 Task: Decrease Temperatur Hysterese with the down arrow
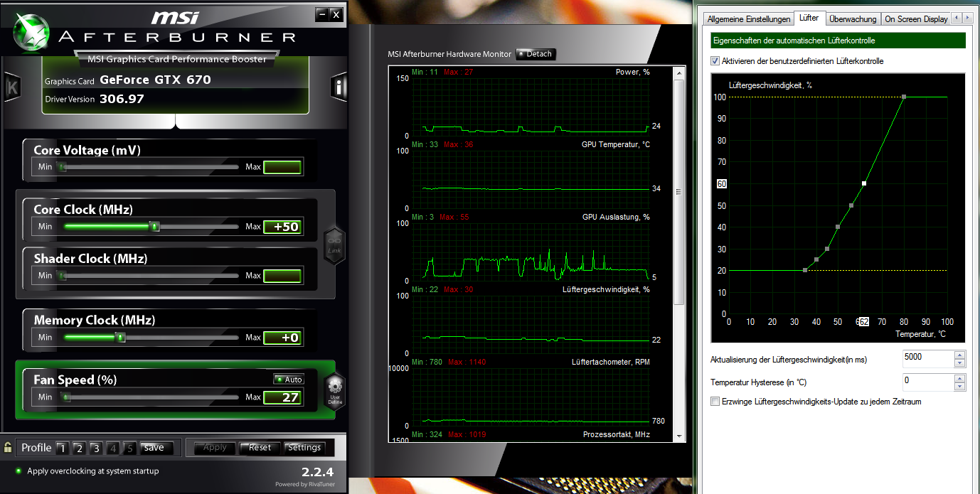[960, 387]
